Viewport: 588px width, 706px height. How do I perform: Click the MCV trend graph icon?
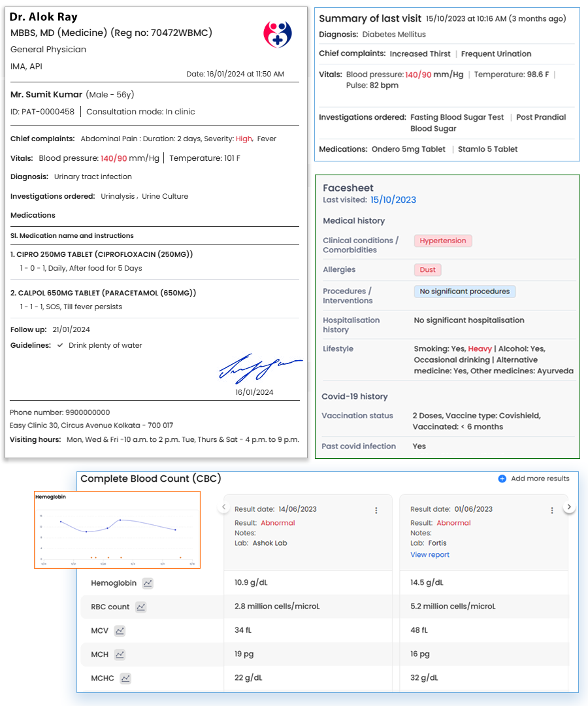click(x=120, y=631)
